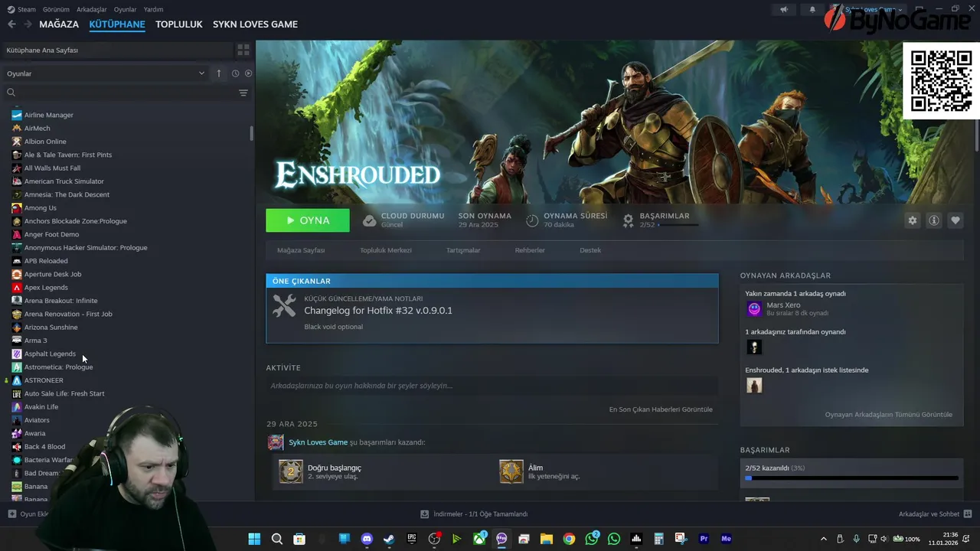
Task: Filter ready-to-play games with the play icon
Action: pos(248,73)
